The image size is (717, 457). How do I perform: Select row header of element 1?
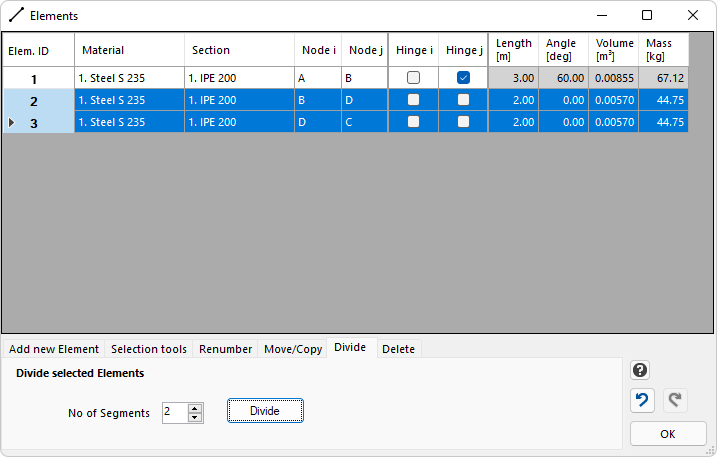pyautogui.click(x=38, y=78)
